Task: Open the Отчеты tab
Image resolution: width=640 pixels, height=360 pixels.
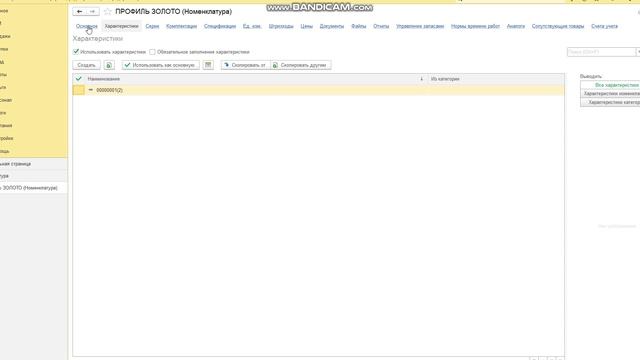Action: pyautogui.click(x=381, y=26)
